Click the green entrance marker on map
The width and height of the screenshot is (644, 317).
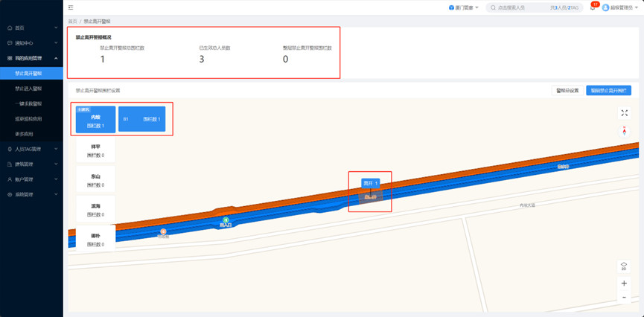pyautogui.click(x=226, y=221)
